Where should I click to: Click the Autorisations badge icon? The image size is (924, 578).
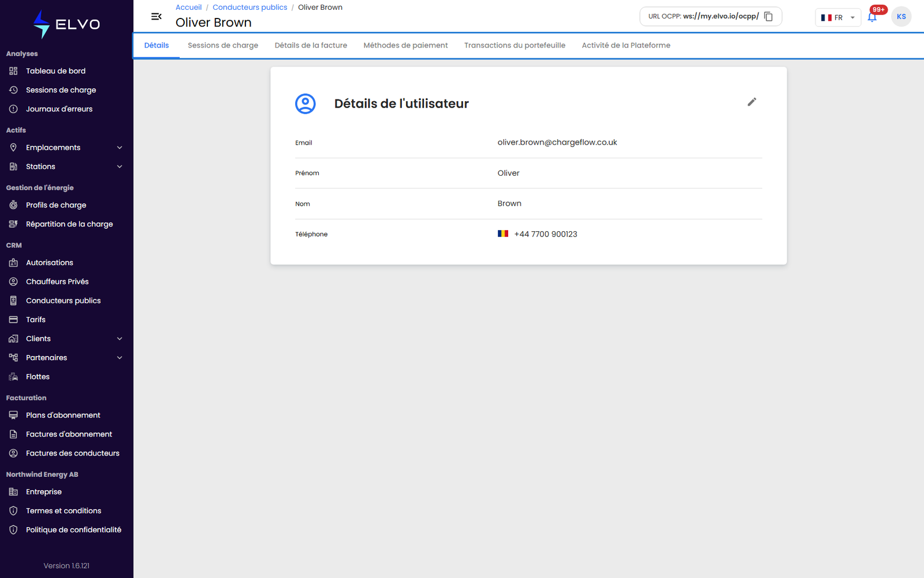click(x=13, y=262)
